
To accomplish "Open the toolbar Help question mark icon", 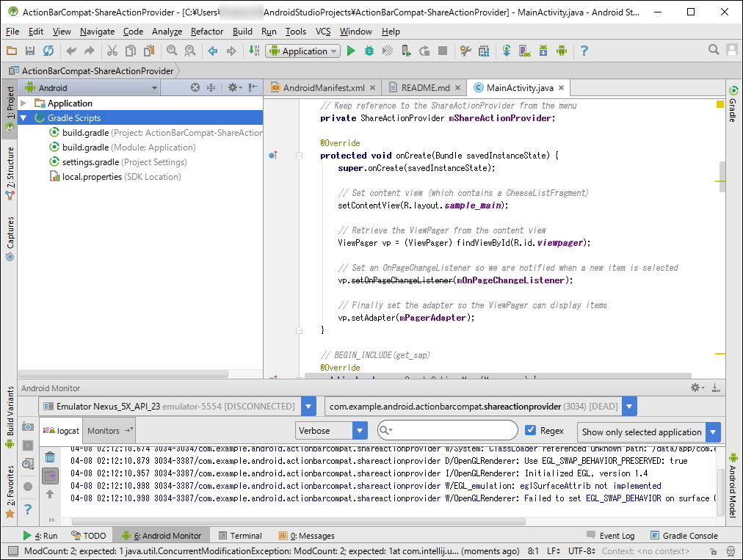I will pyautogui.click(x=584, y=51).
